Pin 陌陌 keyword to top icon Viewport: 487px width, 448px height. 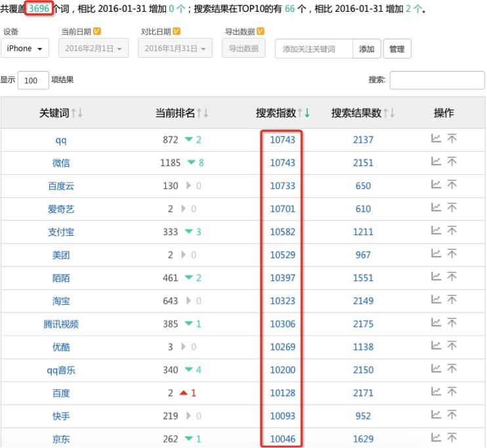click(452, 277)
